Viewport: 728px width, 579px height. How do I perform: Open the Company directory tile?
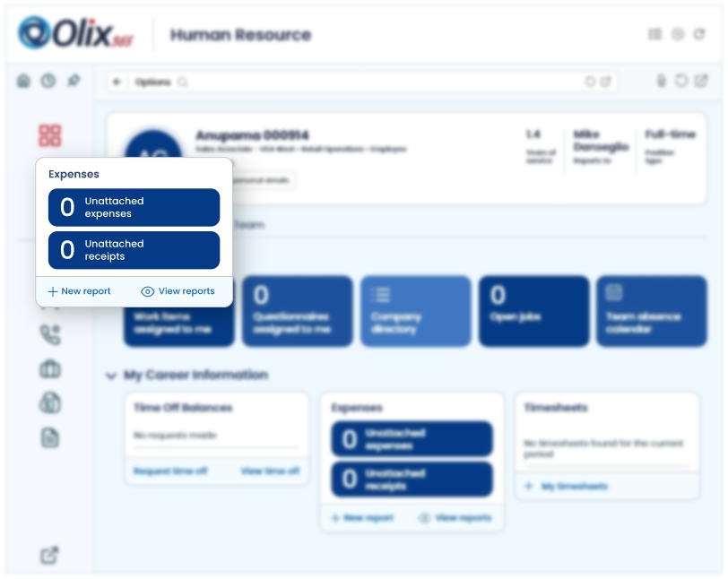[x=415, y=311]
